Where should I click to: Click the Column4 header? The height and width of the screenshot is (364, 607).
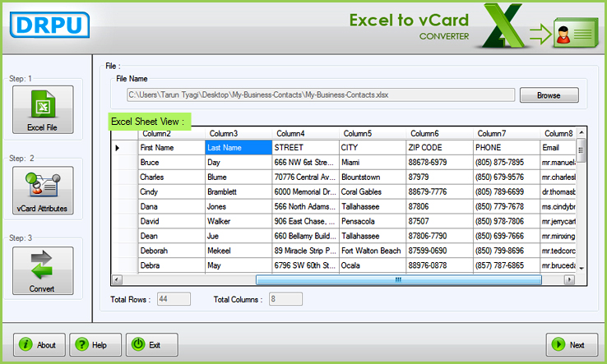(305, 133)
